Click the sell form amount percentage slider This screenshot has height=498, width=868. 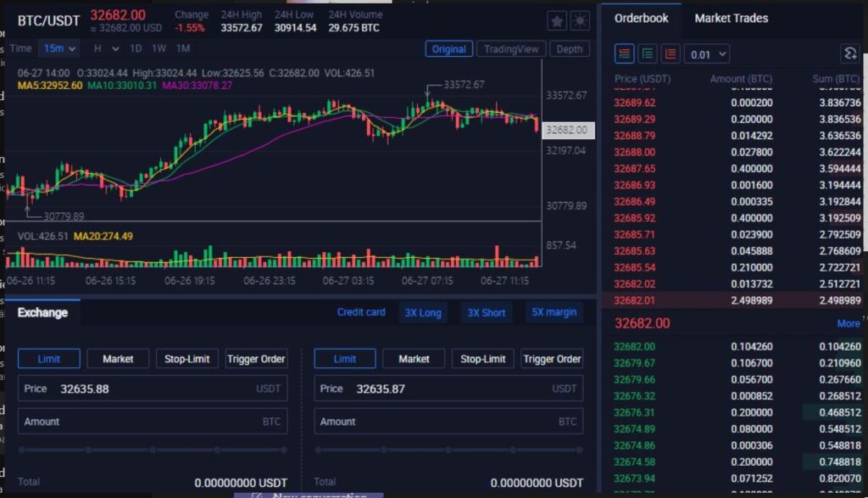pyautogui.click(x=448, y=450)
